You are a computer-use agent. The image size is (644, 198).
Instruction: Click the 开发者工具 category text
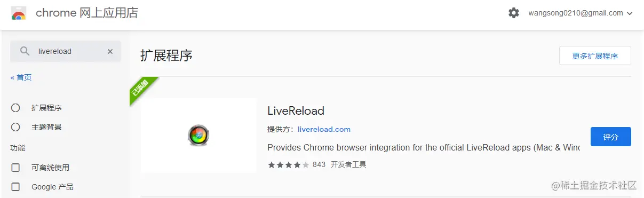click(x=348, y=164)
